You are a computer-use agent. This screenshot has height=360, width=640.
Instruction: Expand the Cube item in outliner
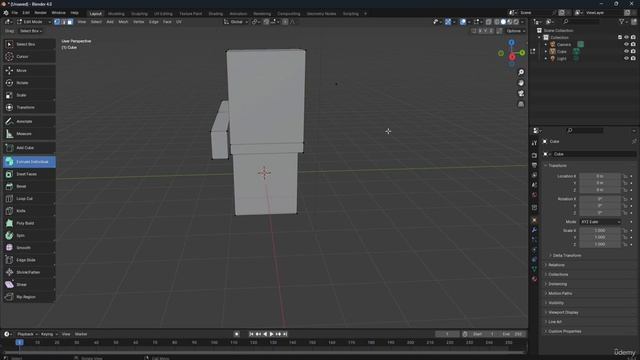coord(546,51)
